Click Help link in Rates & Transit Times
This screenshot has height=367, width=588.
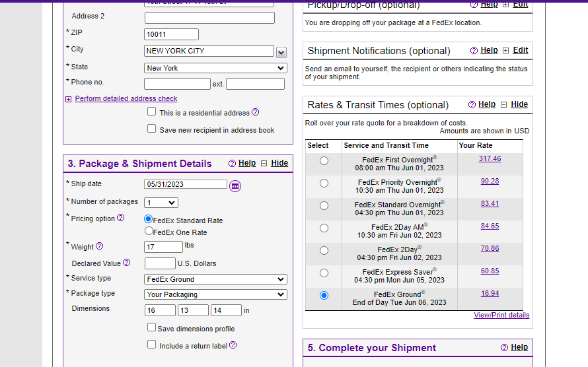click(487, 104)
